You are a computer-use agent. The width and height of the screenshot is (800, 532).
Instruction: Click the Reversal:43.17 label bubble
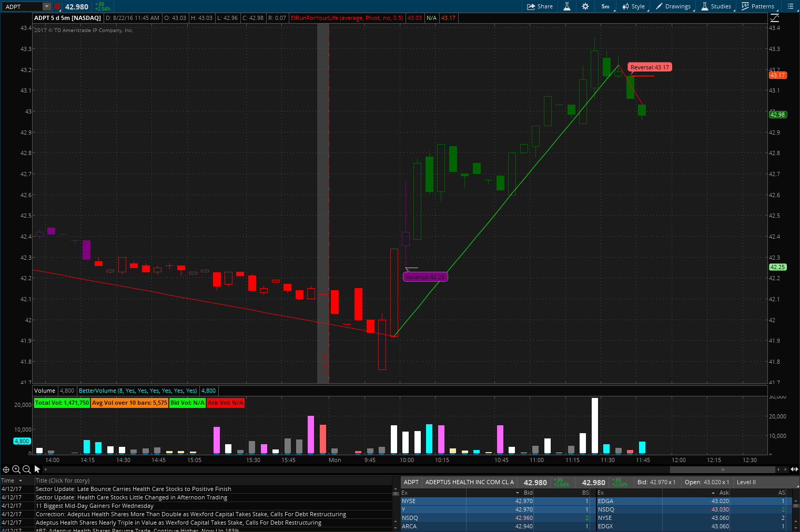650,67
